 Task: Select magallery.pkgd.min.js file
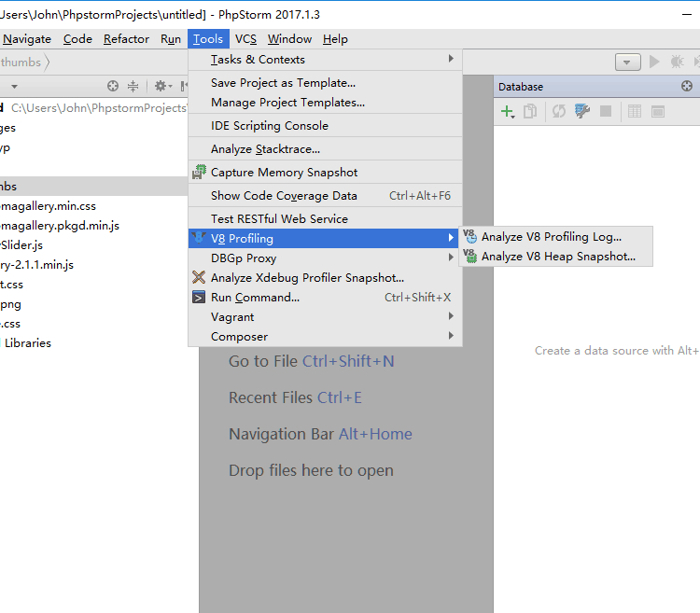[x=60, y=226]
